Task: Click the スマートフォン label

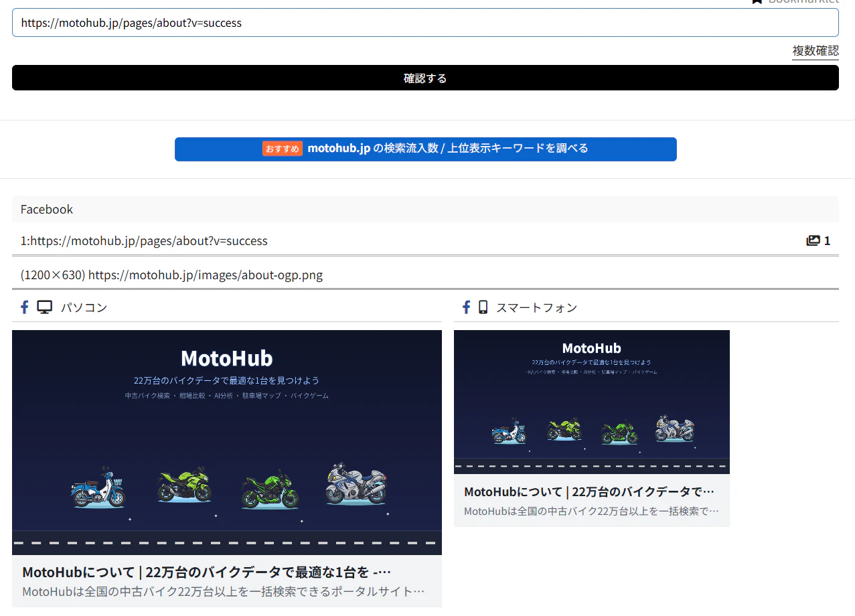Action: pyautogui.click(x=536, y=307)
